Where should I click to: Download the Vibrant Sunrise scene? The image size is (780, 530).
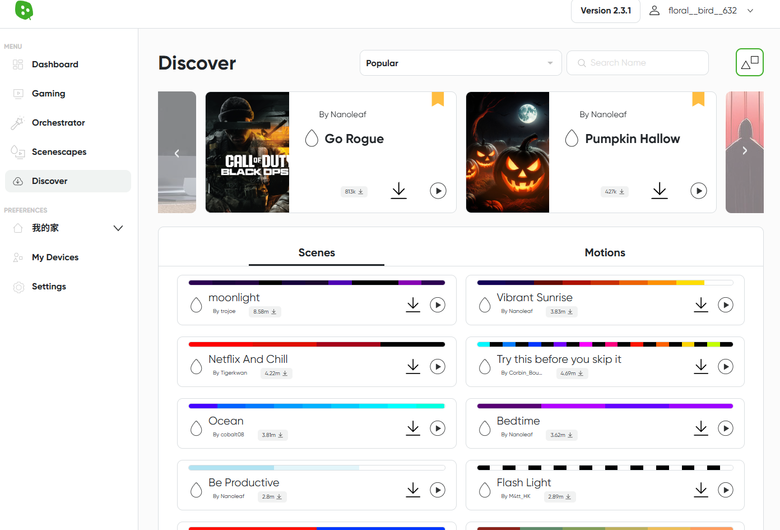pyautogui.click(x=701, y=305)
